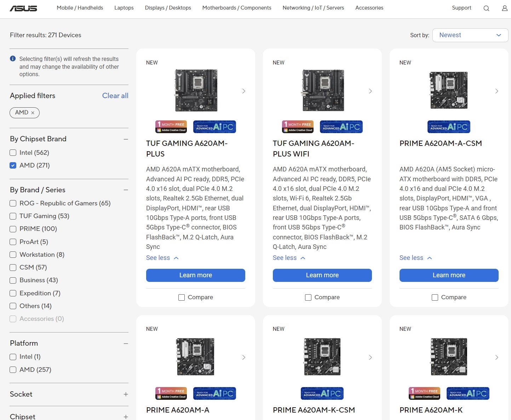Click PRIME A620AM-K-CSM motherboard image
511x420 pixels.
(x=322, y=357)
